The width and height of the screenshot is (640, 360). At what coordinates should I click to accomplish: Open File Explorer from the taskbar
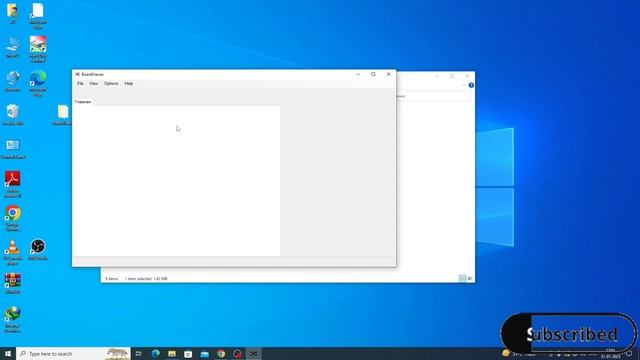click(x=172, y=353)
